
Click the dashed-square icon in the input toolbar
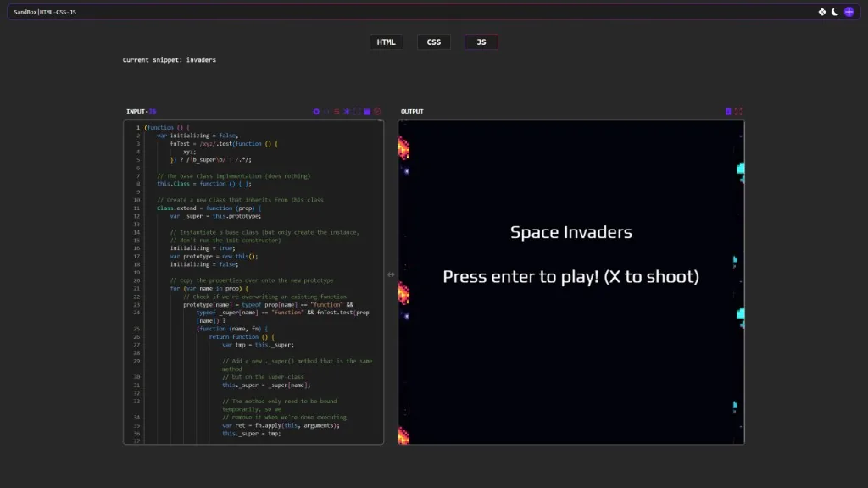[x=357, y=111]
